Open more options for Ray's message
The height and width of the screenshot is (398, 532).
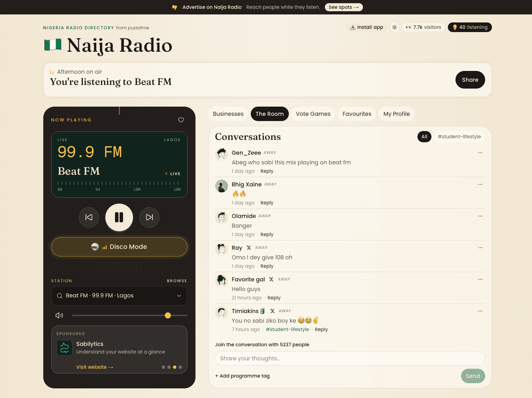pos(480,248)
